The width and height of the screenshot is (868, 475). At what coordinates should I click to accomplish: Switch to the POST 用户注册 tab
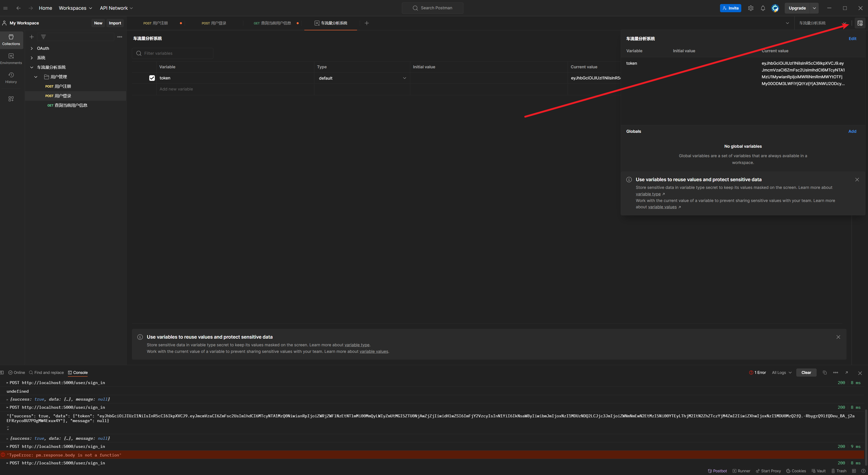pyautogui.click(x=155, y=23)
